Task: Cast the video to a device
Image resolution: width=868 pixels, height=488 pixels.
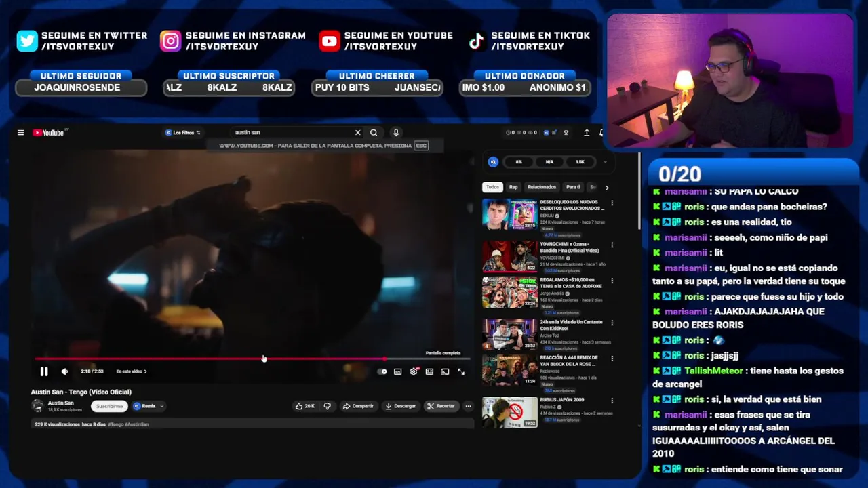Action: pyautogui.click(x=445, y=371)
